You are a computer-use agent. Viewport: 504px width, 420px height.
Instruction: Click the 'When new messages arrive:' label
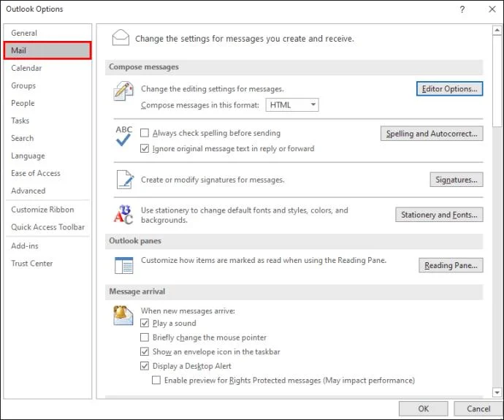[188, 310]
